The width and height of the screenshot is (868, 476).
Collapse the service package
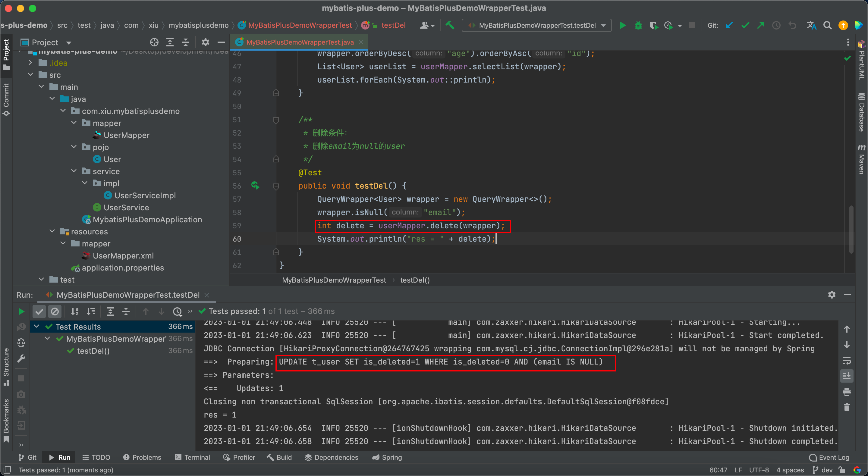point(74,171)
